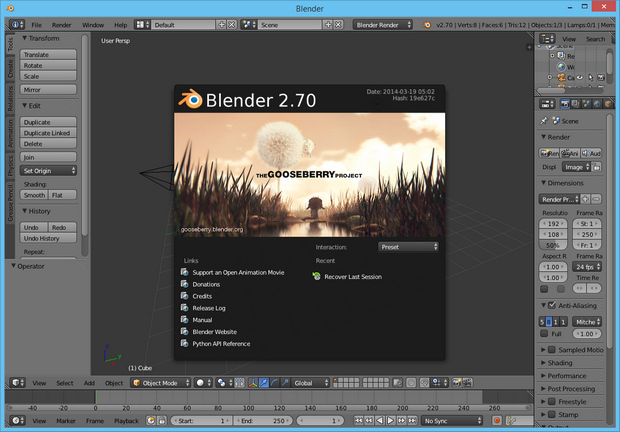Screen dimensions: 620x432
Task: Click the Smooth shading button
Action: 34,195
